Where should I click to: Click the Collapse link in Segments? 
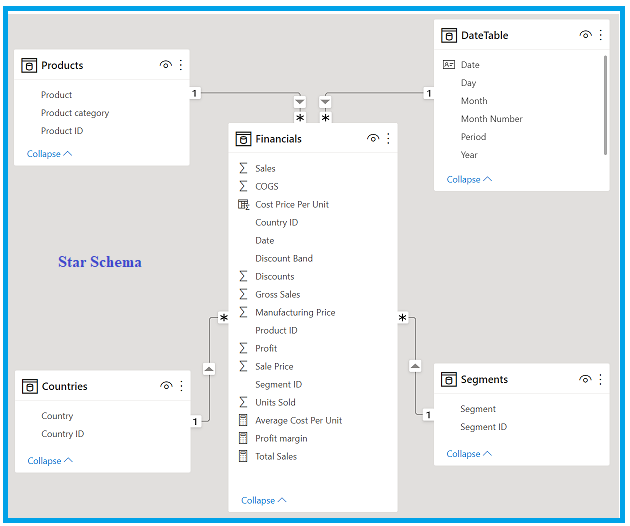pos(469,453)
